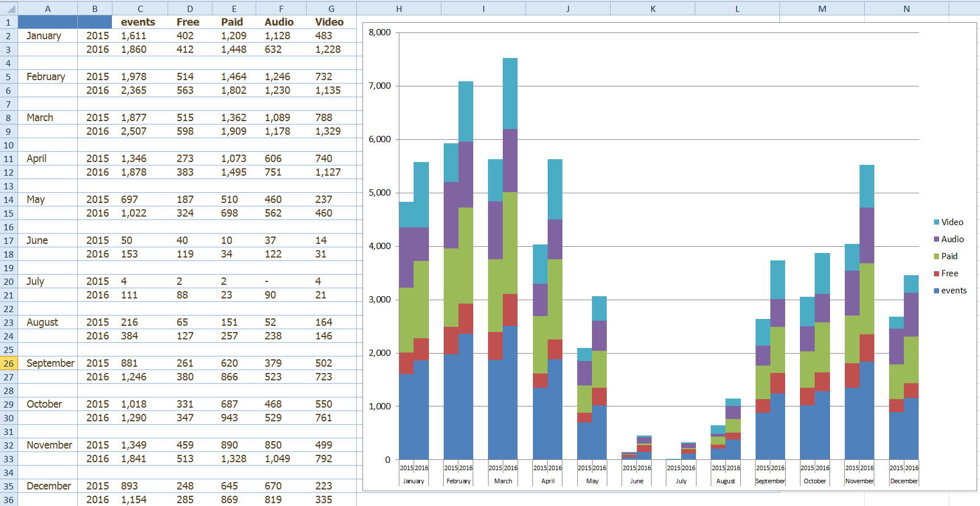Click the Audio legend color marker
The image size is (980, 506).
pyautogui.click(x=936, y=239)
